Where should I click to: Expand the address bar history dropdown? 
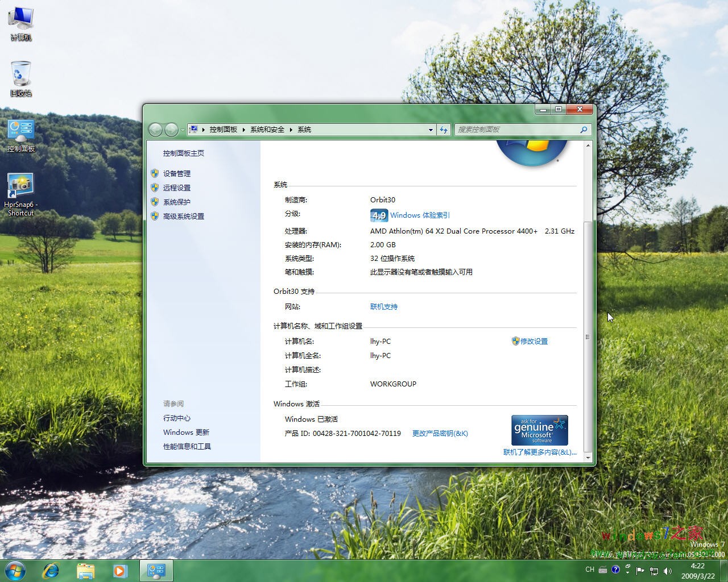point(431,130)
